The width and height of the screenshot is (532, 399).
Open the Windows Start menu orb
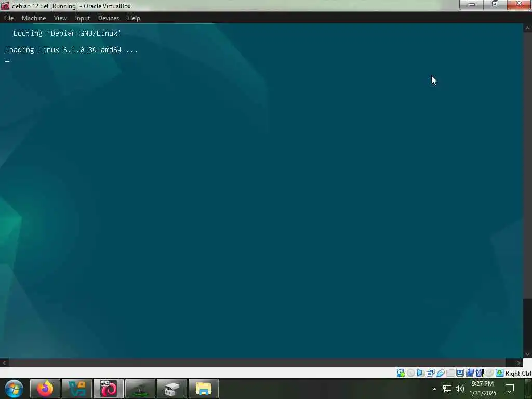pyautogui.click(x=14, y=389)
